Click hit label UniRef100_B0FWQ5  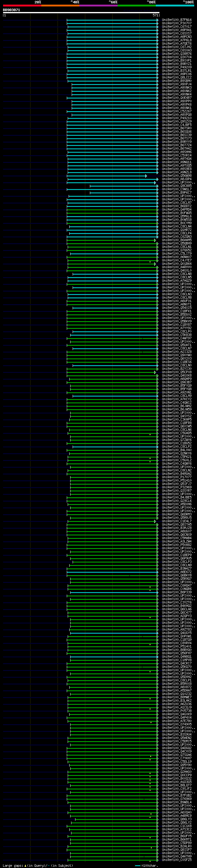point(177,213)
